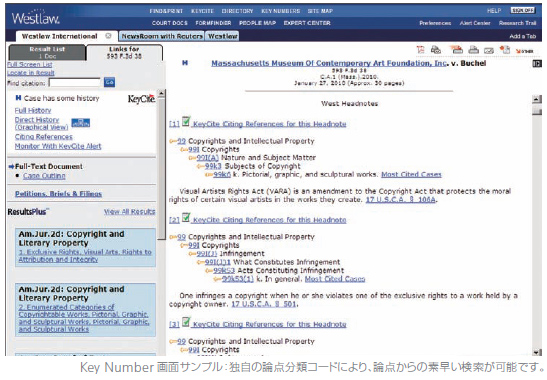Viewport: 547px width, 380px height.
Task: Open the 17 U.S.C.A. § 106A link
Action: point(400,200)
